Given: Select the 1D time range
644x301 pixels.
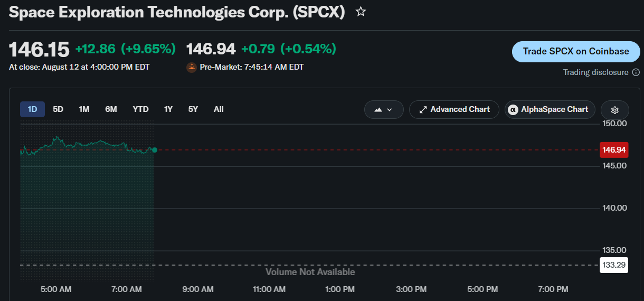Looking at the screenshot, I should coord(32,109).
